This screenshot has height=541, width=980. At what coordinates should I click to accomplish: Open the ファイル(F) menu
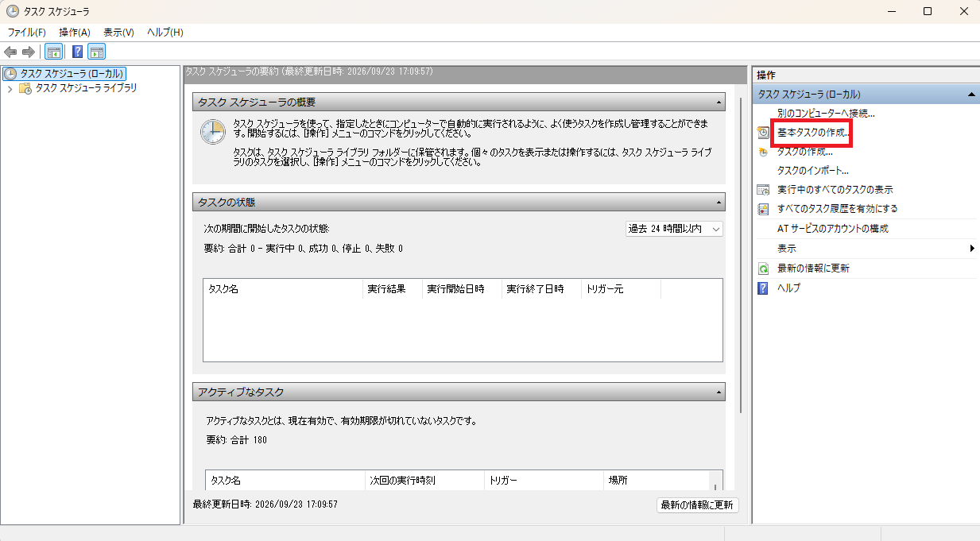27,32
